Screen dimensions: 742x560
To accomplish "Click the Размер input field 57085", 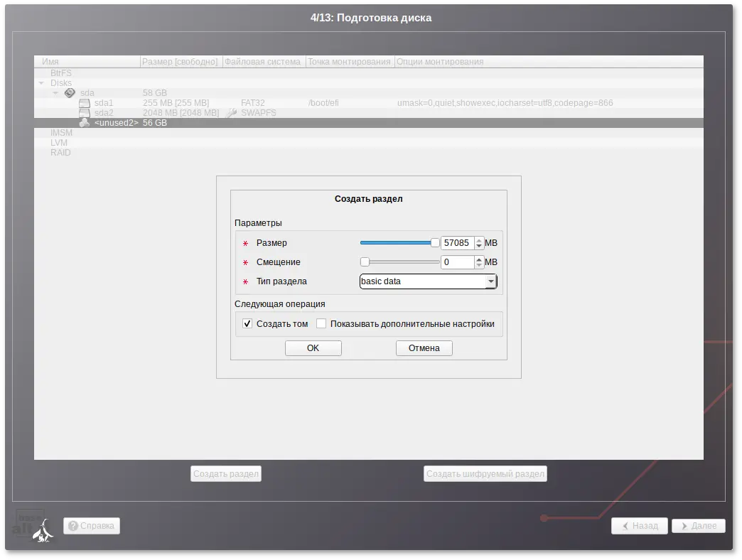I will (458, 242).
